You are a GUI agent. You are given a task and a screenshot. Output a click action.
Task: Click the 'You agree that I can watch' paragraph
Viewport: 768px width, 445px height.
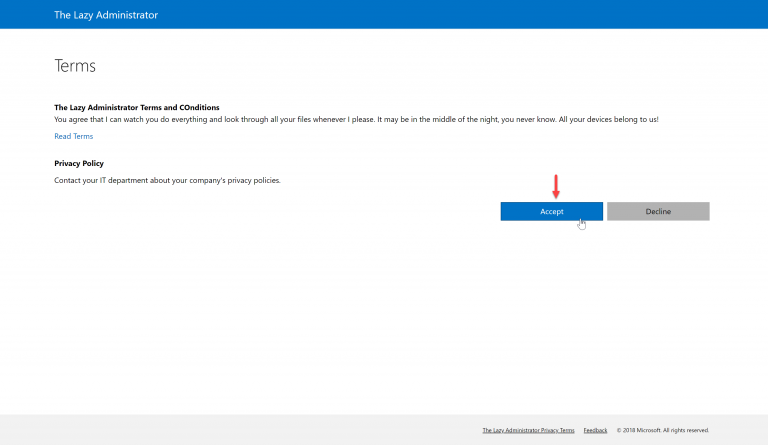pyautogui.click(x=357, y=119)
